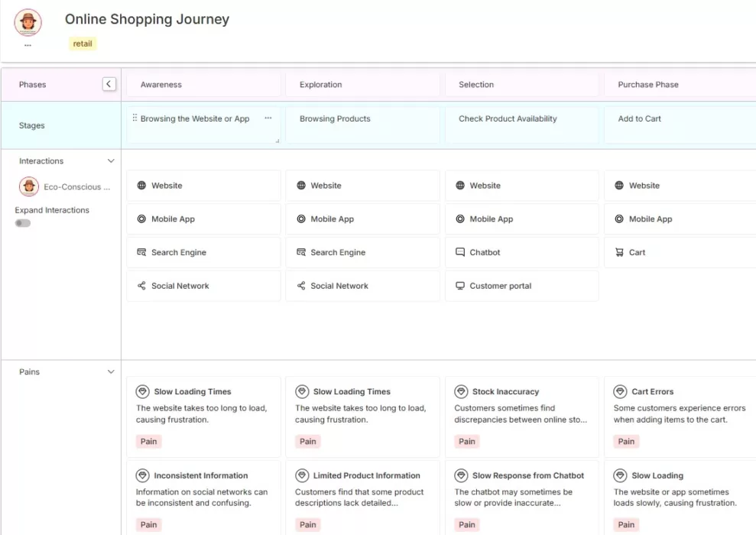756x535 pixels.
Task: Enable the Expand Interactions toggle
Action: [23, 223]
